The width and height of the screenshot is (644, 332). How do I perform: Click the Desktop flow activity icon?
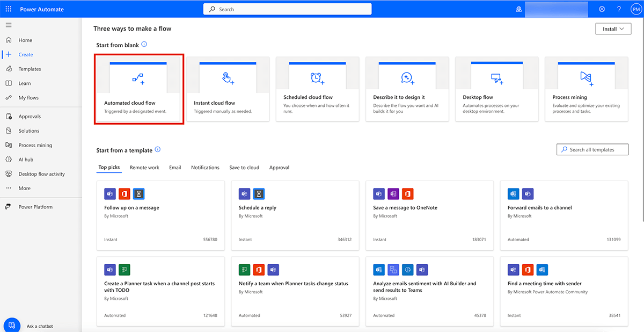8,174
